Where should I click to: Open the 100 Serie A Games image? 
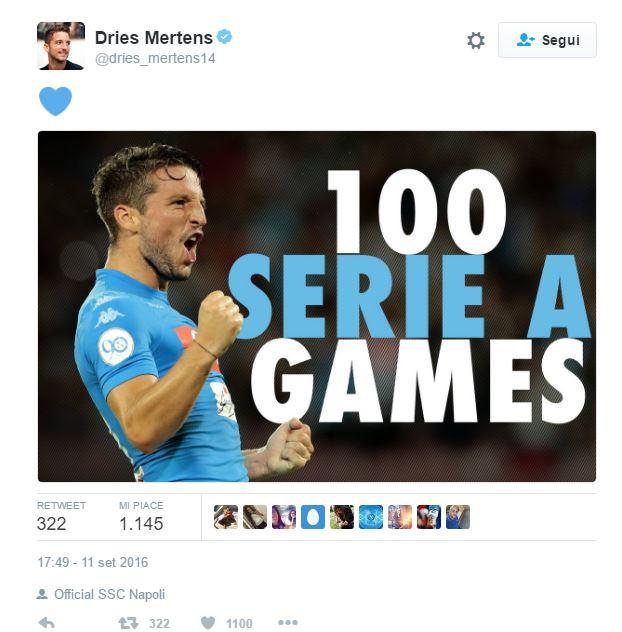317,306
